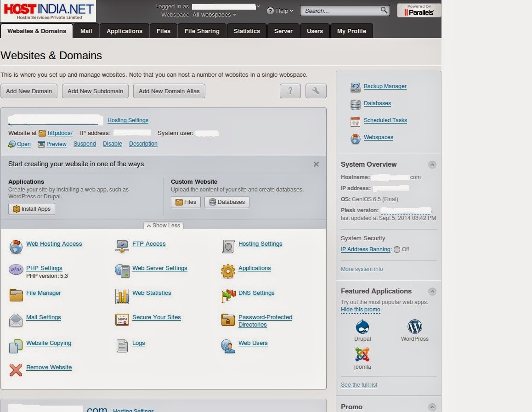Open DNS Settings

coord(256,293)
